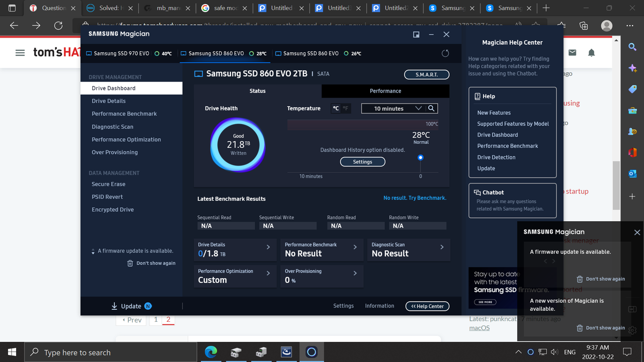Click the plus icon in browser sidebar
This screenshot has width=644, height=362.
tap(632, 196)
